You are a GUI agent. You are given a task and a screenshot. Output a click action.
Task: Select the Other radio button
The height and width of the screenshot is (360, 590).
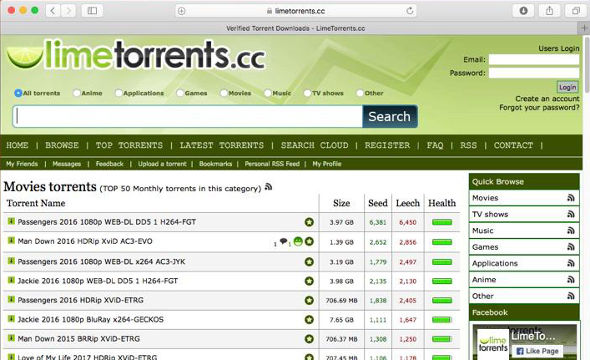360,93
